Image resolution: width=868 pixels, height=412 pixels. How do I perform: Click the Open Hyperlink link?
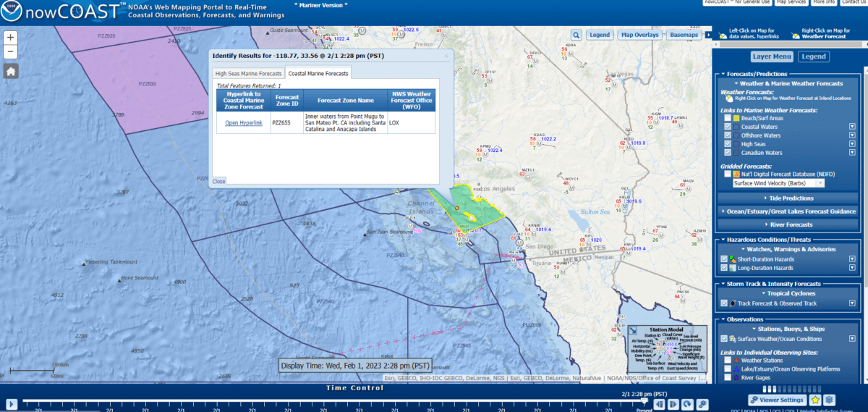point(244,122)
